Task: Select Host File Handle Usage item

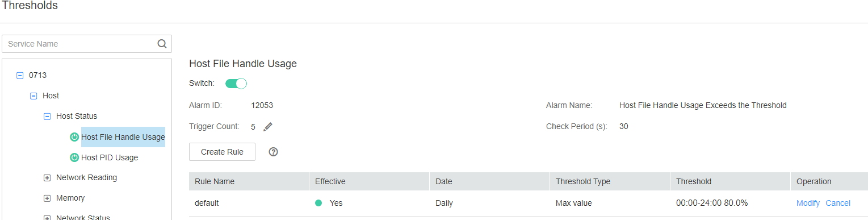Action: tap(123, 137)
